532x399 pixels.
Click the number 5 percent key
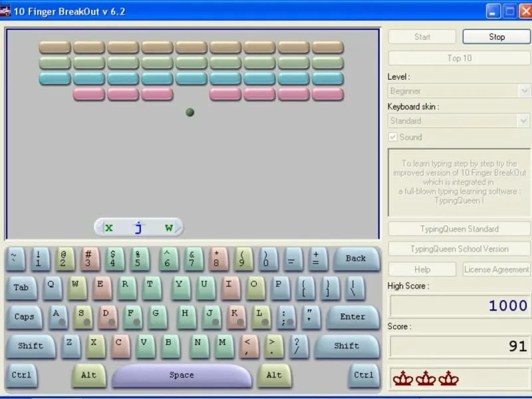(x=139, y=259)
